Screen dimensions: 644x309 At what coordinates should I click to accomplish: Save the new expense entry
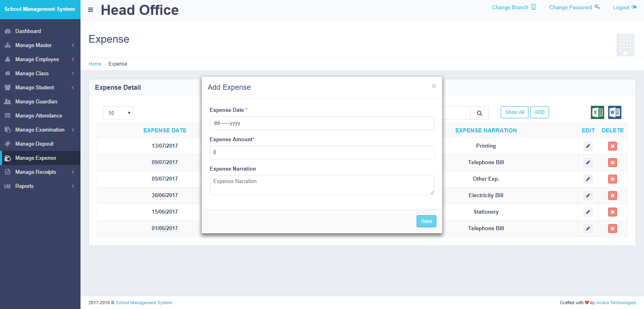pos(426,221)
